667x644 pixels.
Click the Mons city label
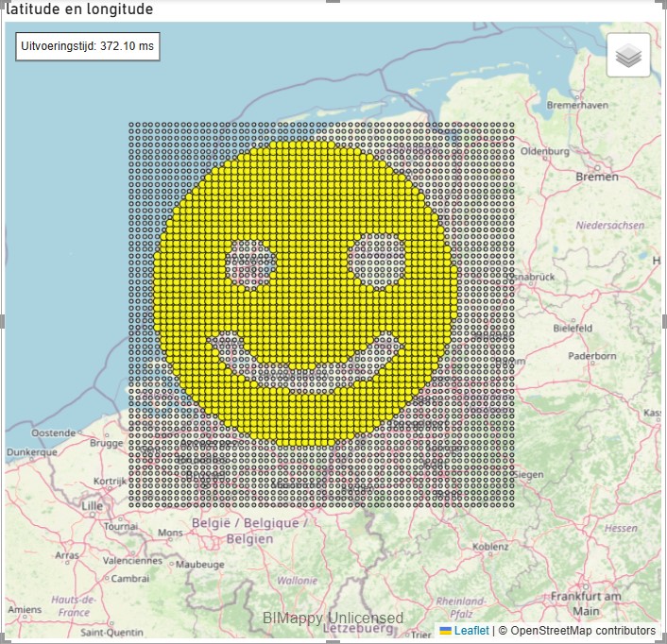(x=170, y=533)
